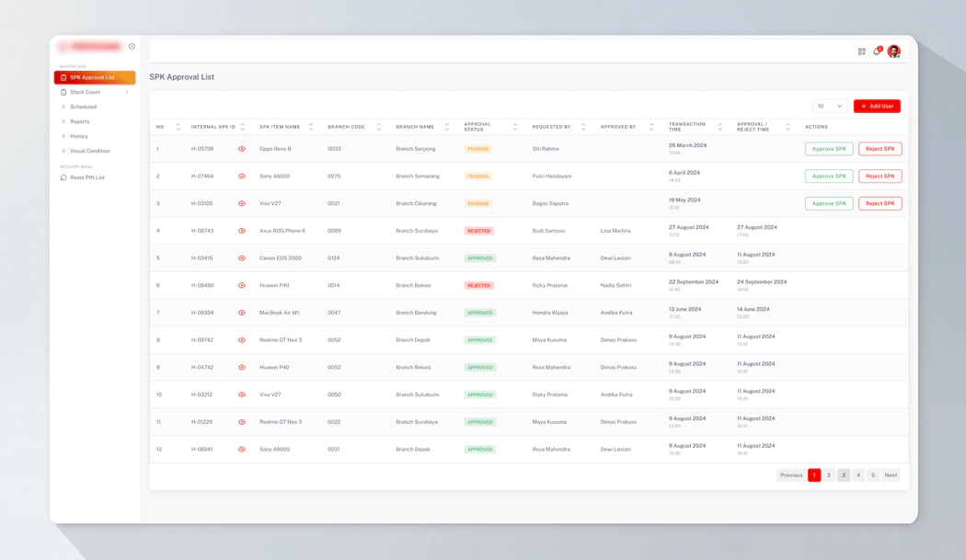The height and width of the screenshot is (560, 966).
Task: Reject SPK for Oppo Reno 8
Action: [x=880, y=149]
